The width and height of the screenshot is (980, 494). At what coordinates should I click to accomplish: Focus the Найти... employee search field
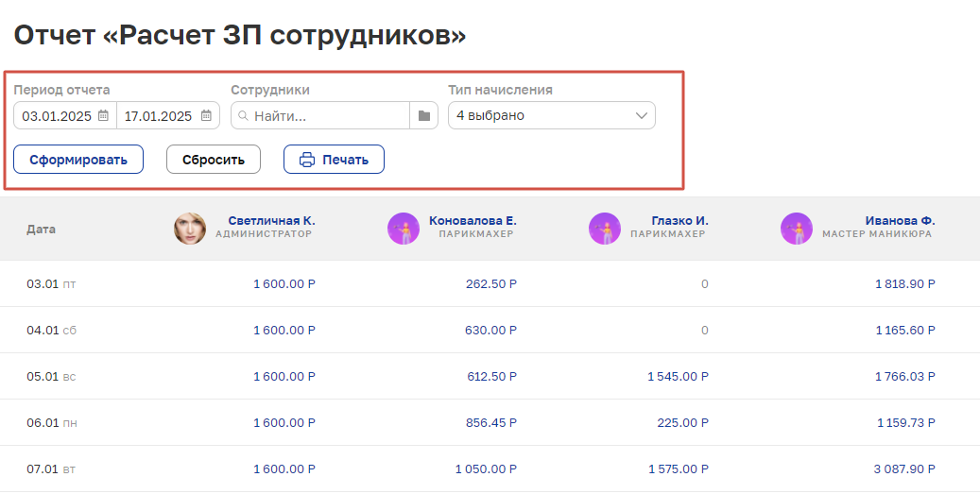pyautogui.click(x=320, y=115)
